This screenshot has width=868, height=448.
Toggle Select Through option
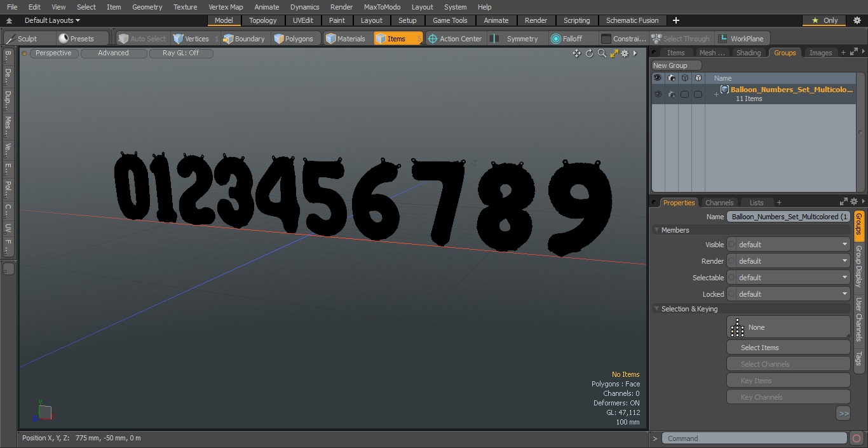680,39
